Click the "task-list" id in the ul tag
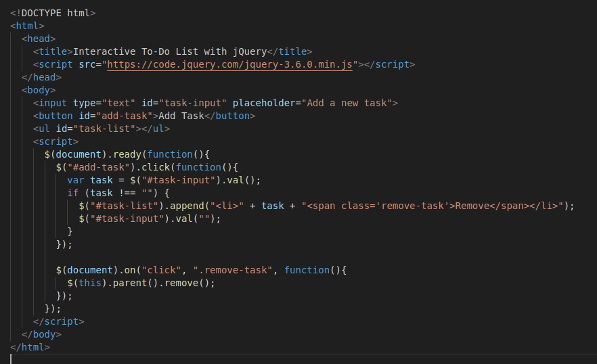 pyautogui.click(x=104, y=129)
